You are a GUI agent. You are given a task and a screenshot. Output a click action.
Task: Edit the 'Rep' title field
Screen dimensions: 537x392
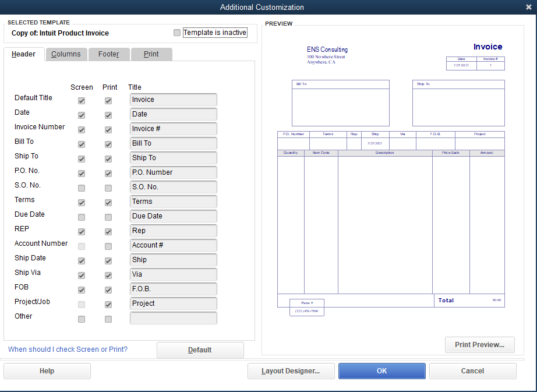(x=174, y=231)
